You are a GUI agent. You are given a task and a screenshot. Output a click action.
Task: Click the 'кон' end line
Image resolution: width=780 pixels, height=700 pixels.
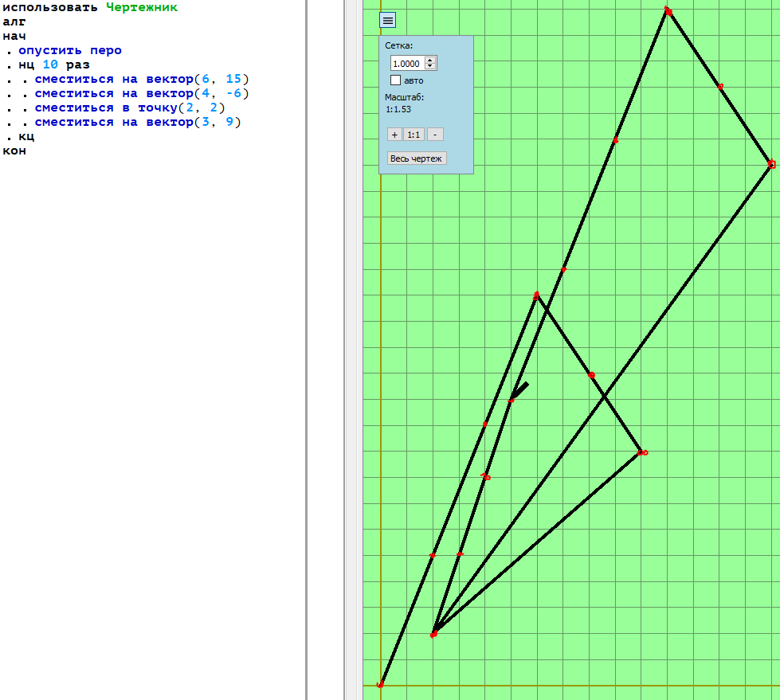14,151
